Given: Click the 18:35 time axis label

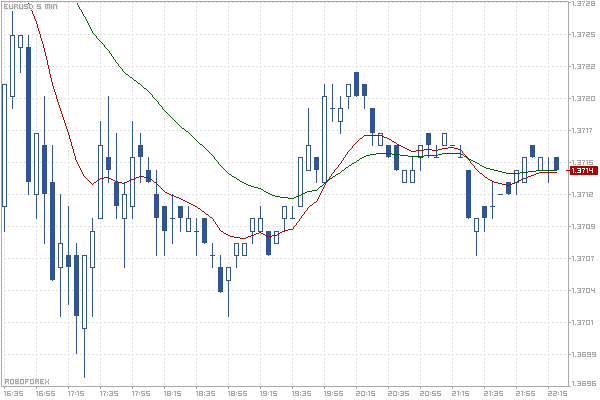Looking at the screenshot, I should tap(205, 393).
